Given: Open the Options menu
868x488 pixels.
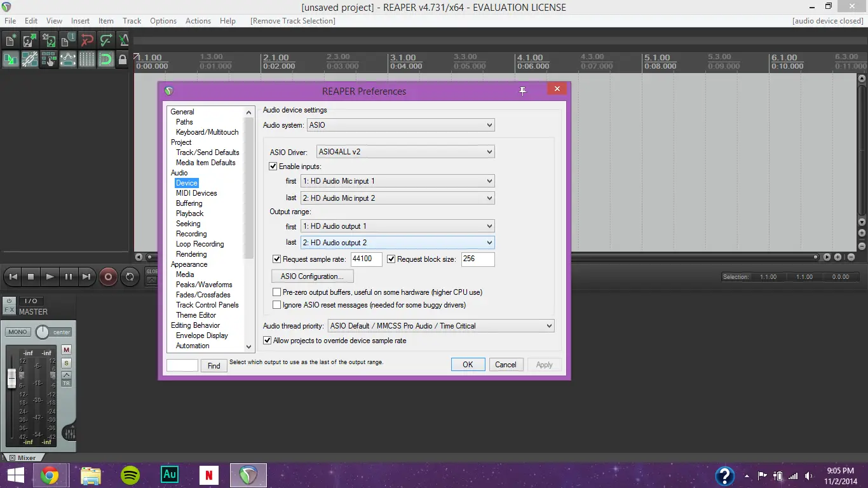Looking at the screenshot, I should point(163,21).
